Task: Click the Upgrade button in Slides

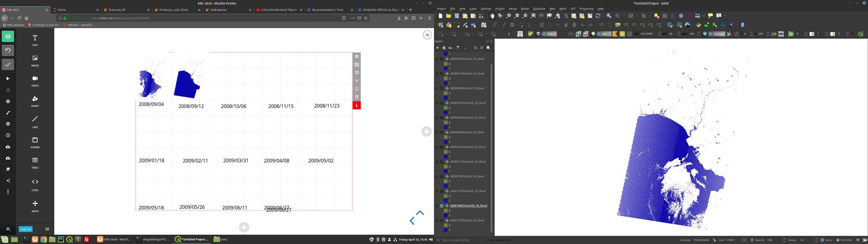Action: pos(26,229)
